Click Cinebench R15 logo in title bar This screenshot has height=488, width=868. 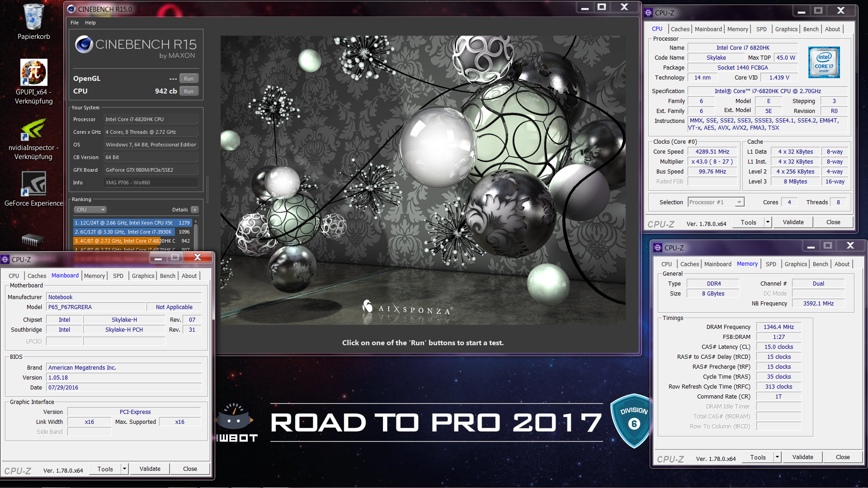tap(71, 9)
